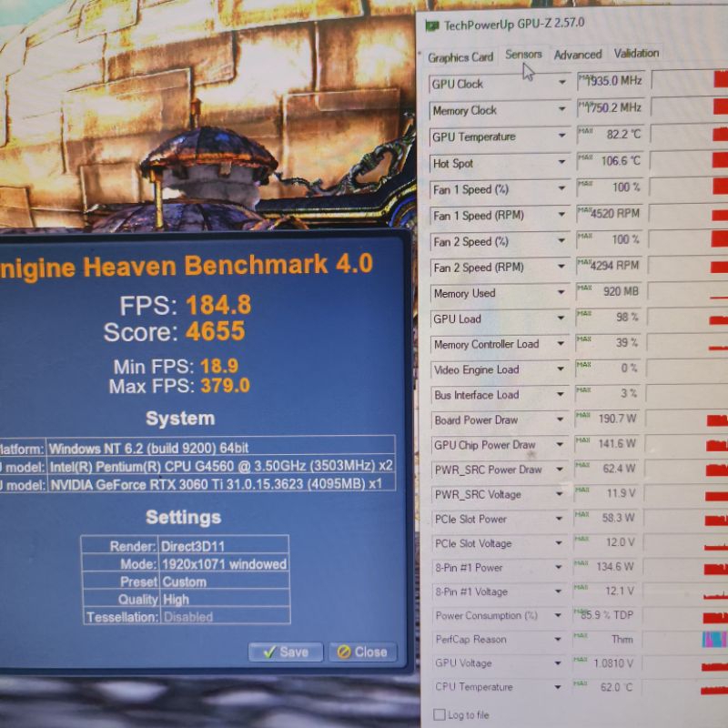Open the GPU Load sensor dropdown

pyautogui.click(x=561, y=318)
